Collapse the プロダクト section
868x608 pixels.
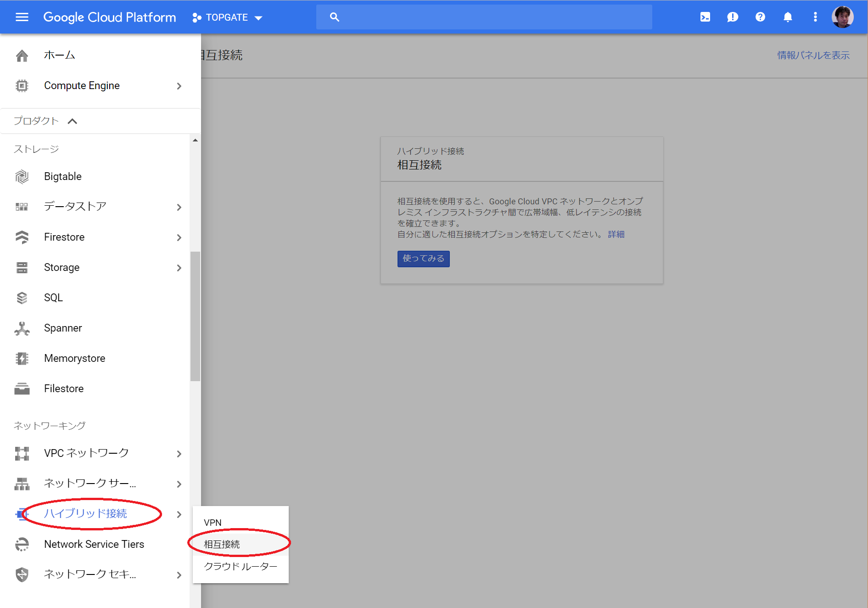coord(72,121)
